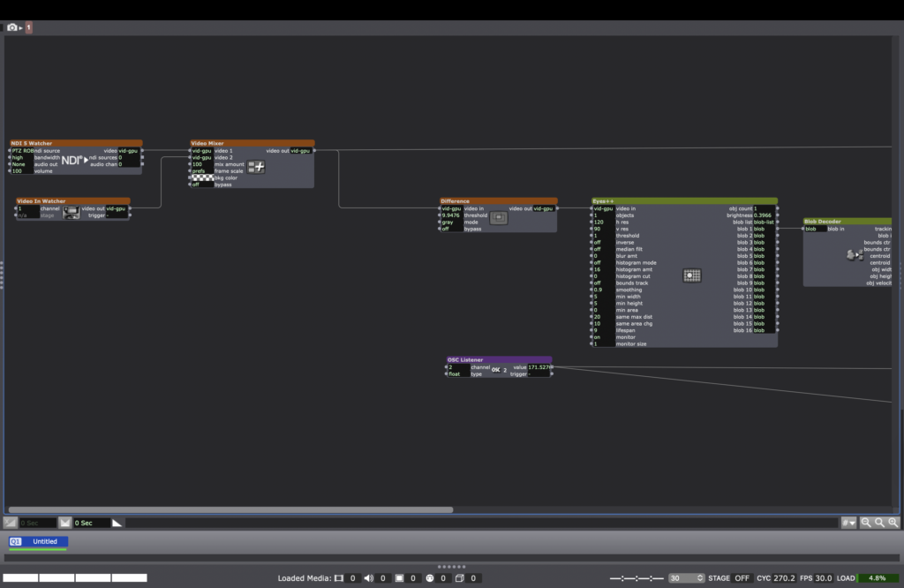Click the horizontal scrollbar of the scene editor
The image size is (904, 588).
click(x=230, y=509)
